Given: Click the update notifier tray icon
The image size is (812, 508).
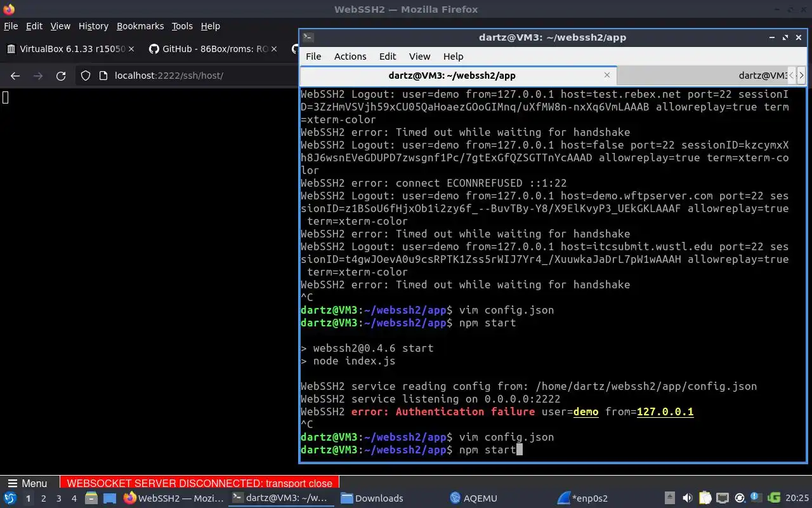Looking at the screenshot, I should pyautogui.click(x=739, y=498).
